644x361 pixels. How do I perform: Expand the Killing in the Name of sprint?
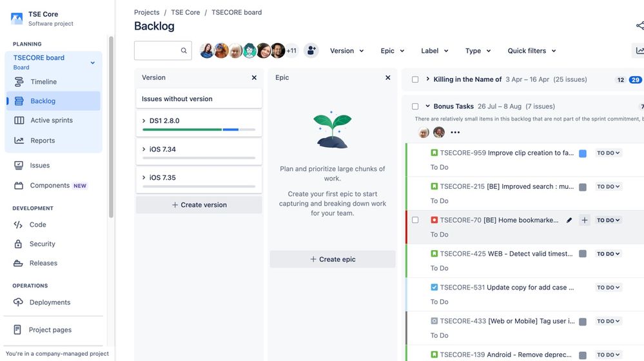point(427,79)
